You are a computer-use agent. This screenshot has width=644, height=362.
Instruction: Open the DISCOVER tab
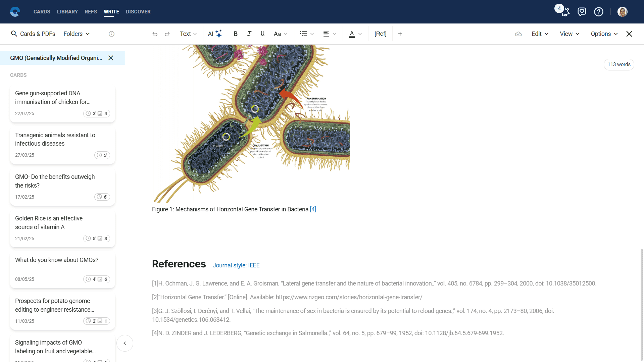click(138, 12)
